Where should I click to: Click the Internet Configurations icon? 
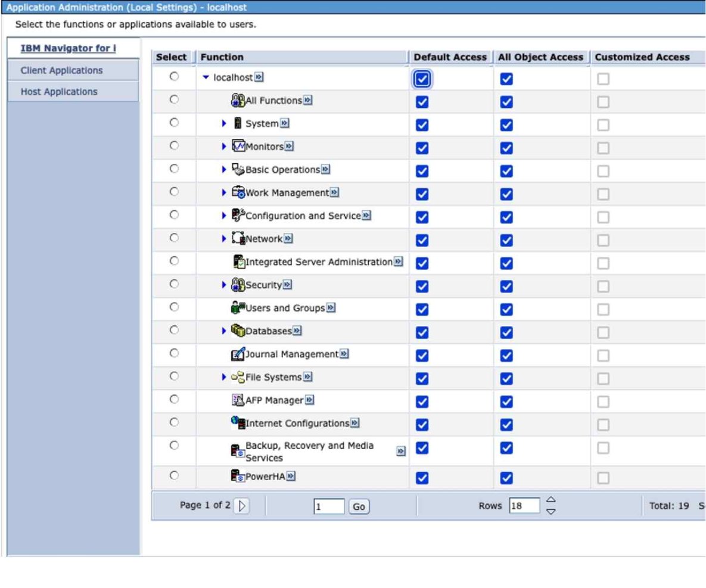[x=238, y=424]
